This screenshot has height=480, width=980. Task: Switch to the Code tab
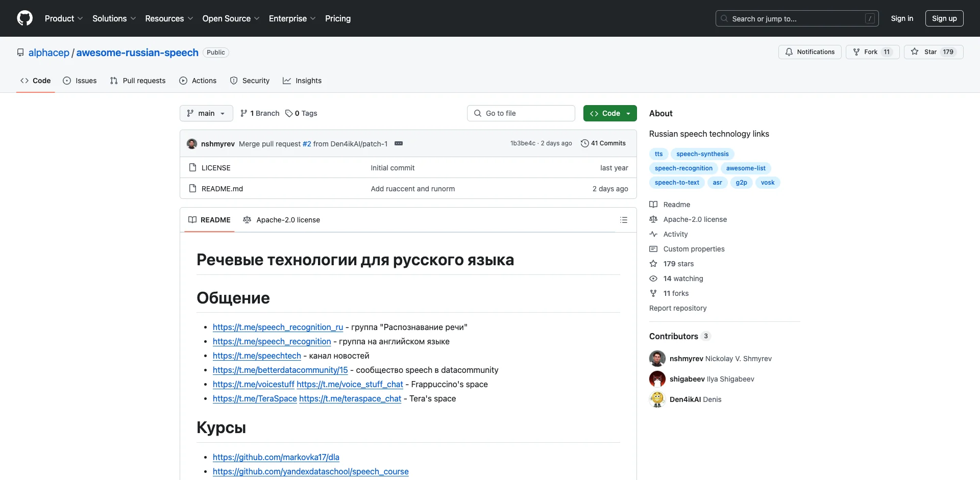click(36, 81)
